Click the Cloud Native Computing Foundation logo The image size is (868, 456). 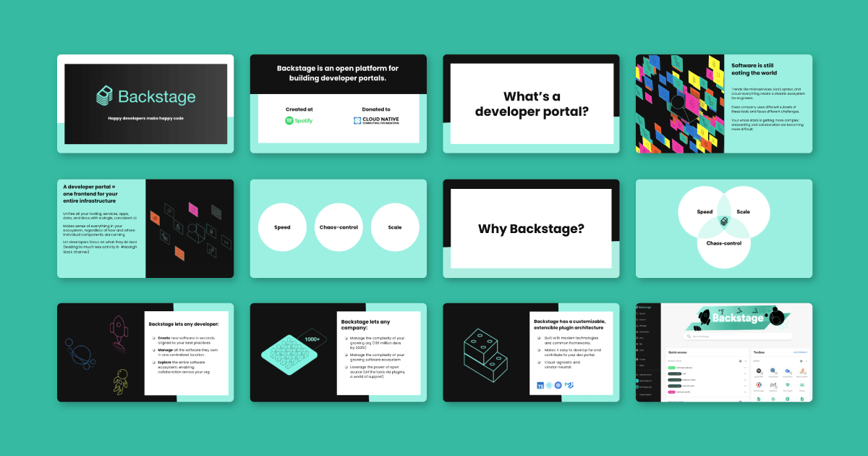tap(376, 121)
